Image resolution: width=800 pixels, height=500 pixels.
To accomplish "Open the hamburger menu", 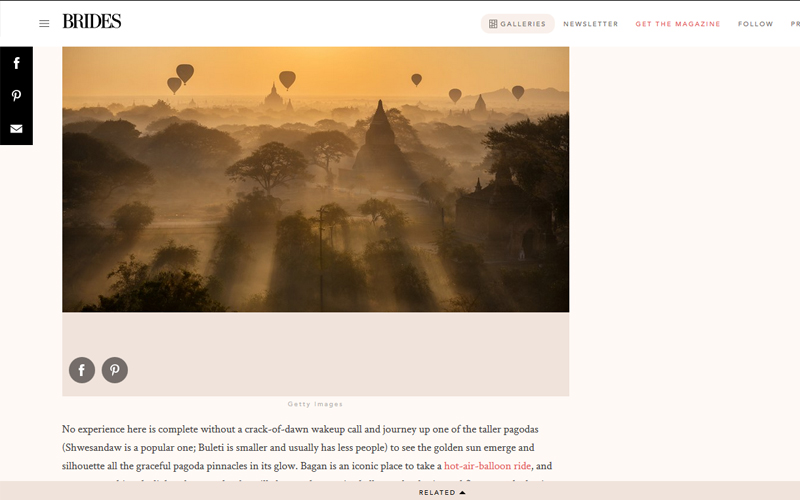I will click(44, 23).
